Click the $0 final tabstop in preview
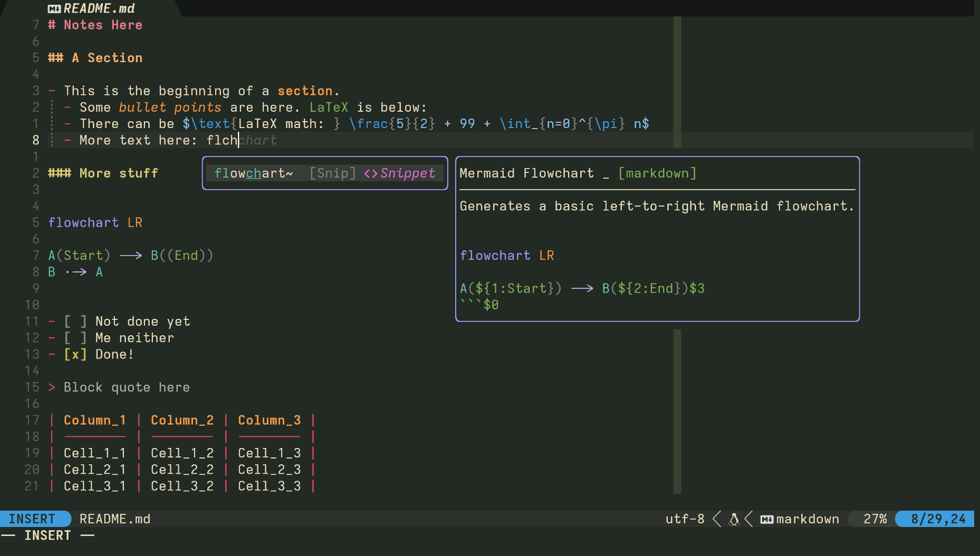The image size is (980, 556). (491, 305)
